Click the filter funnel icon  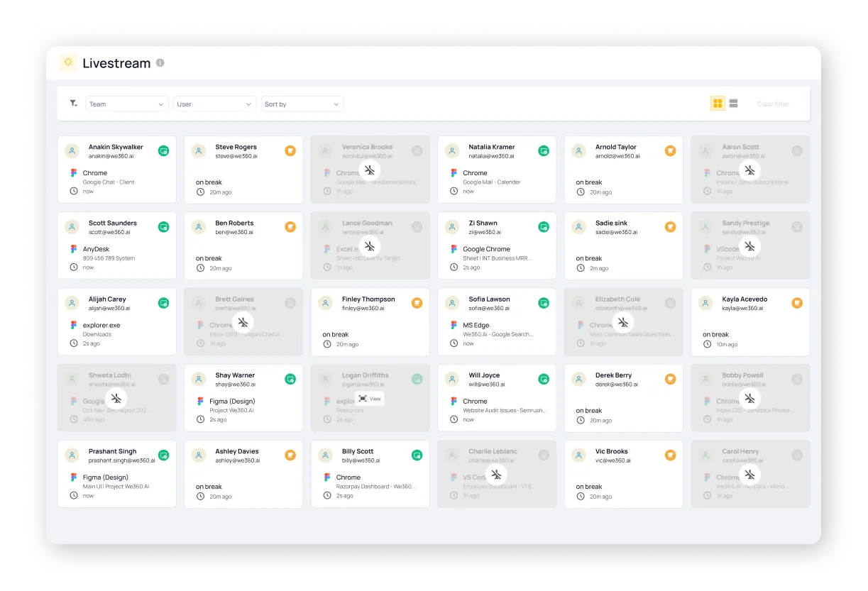tap(73, 103)
